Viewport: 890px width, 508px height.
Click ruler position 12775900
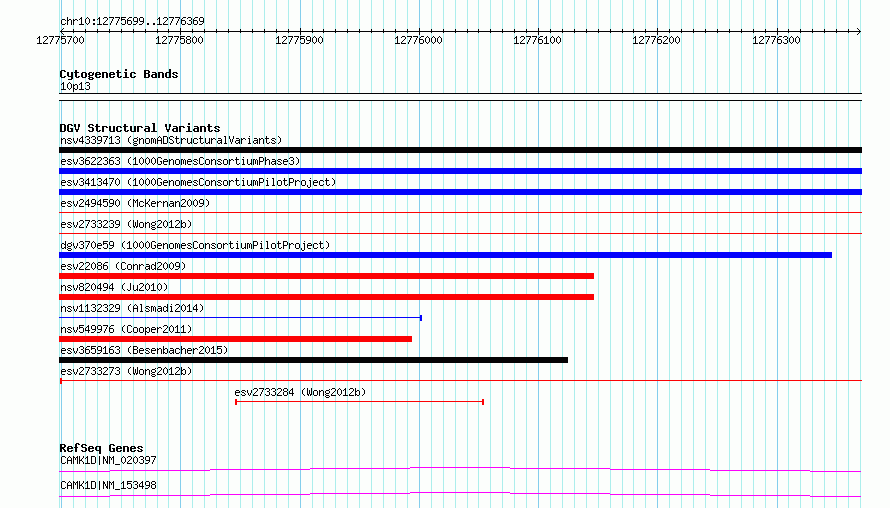299,40
